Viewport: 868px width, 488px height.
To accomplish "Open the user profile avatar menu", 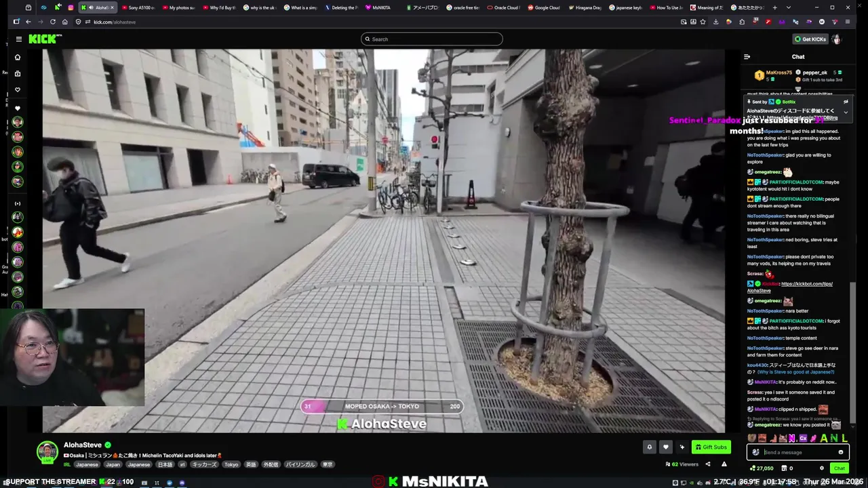I will point(837,39).
